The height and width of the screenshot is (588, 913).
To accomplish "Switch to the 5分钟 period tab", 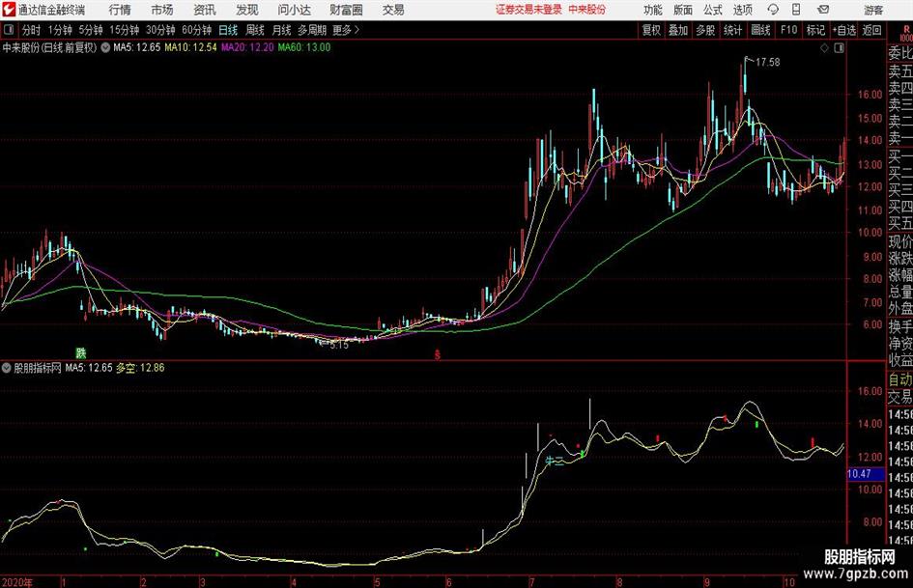I will pos(90,30).
